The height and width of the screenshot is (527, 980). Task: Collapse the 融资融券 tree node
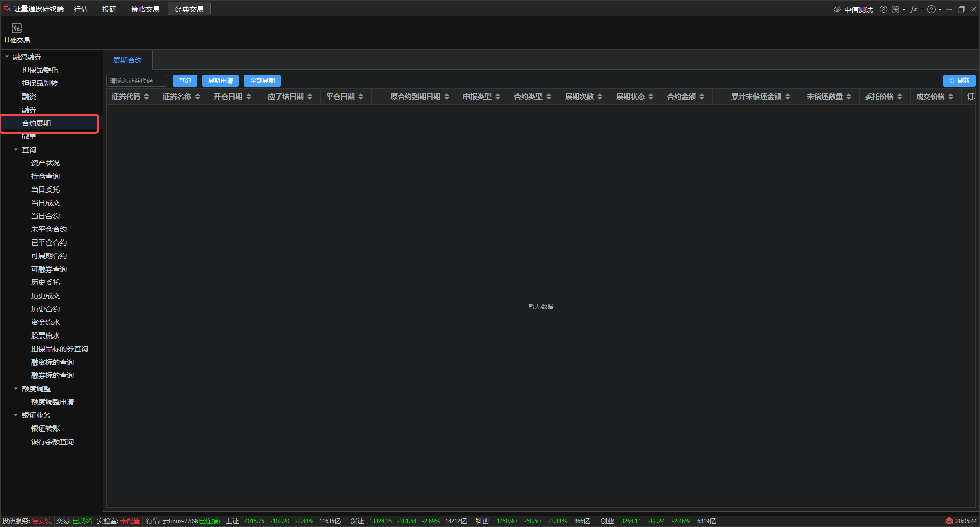pyautogui.click(x=7, y=57)
